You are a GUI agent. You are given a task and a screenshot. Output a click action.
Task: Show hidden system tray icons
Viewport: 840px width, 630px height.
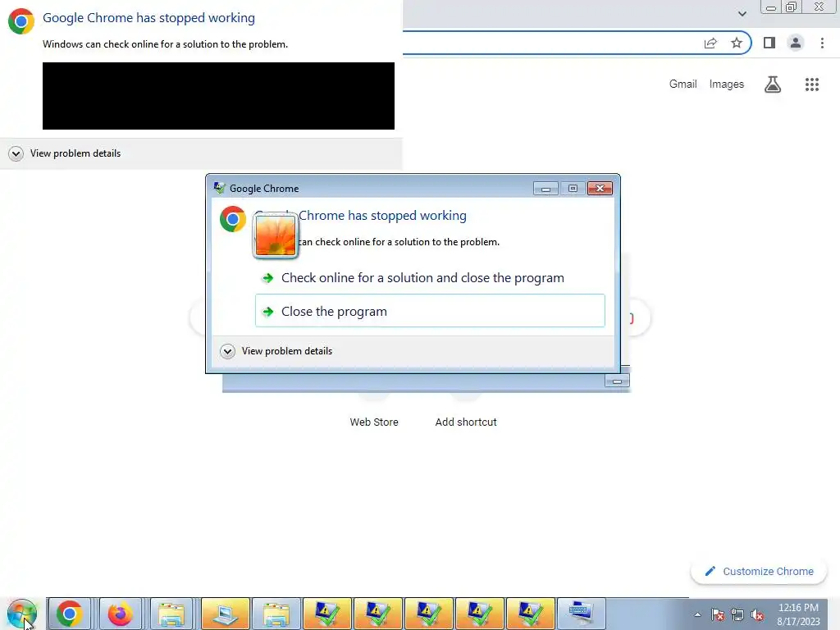[697, 614]
